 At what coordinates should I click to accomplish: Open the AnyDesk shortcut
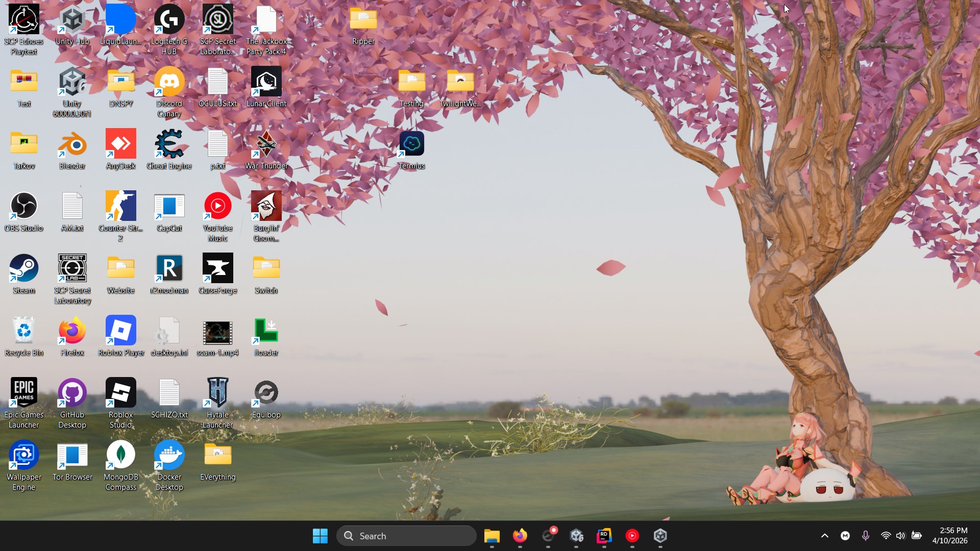(121, 150)
